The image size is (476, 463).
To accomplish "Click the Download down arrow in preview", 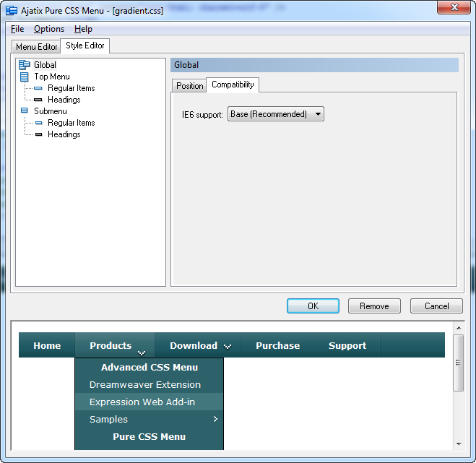I will (x=228, y=347).
